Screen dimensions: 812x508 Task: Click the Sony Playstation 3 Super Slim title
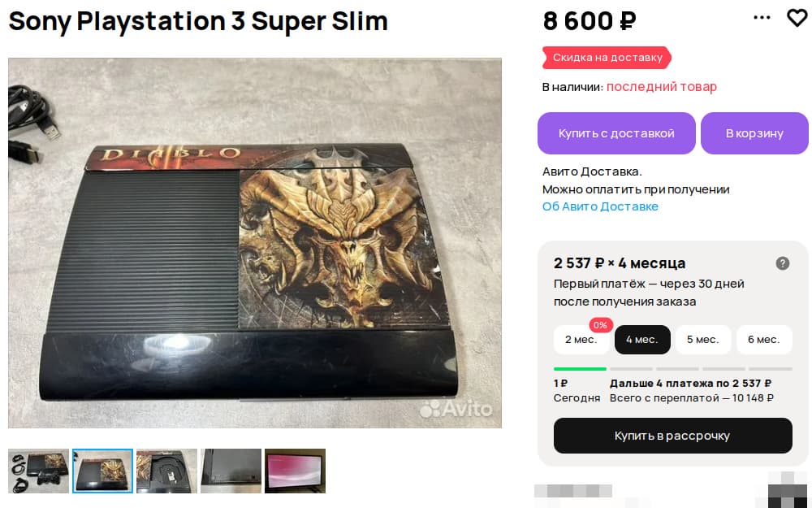[198, 21]
